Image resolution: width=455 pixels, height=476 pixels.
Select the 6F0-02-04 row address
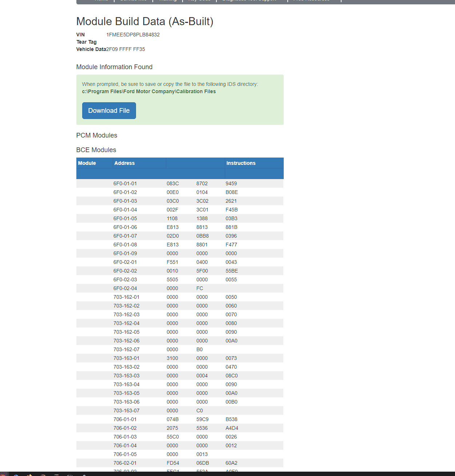[x=125, y=288]
